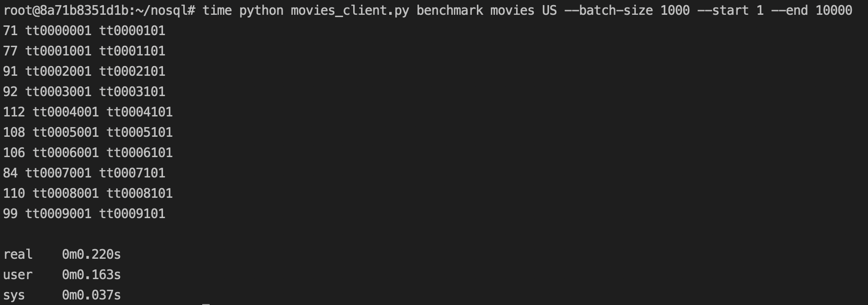Click the word benchmark in the command

tap(450, 10)
